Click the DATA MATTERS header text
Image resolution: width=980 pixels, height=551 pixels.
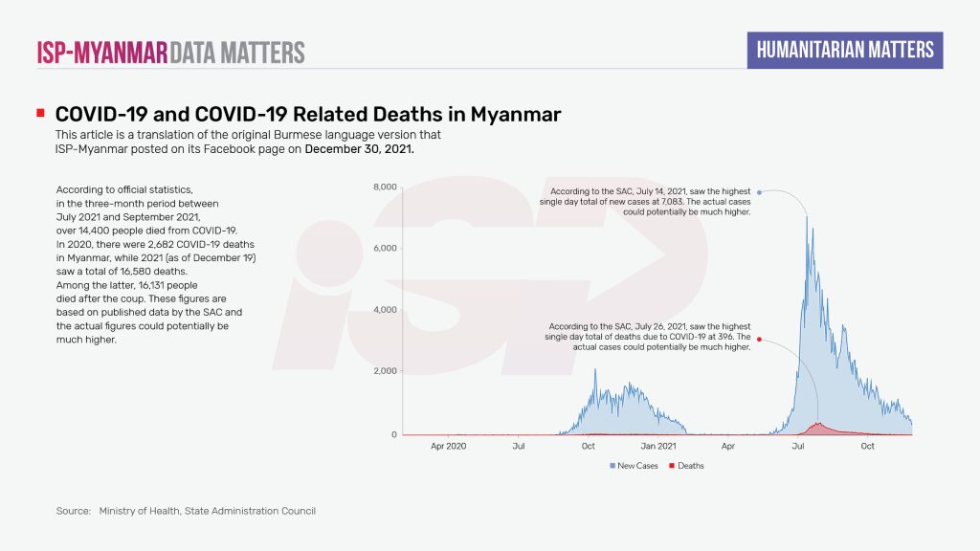click(238, 52)
